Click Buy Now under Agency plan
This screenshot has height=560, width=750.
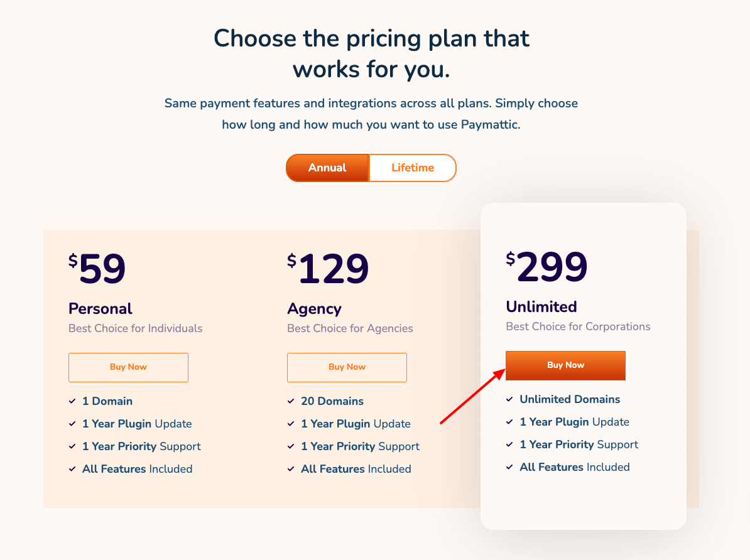click(x=347, y=367)
